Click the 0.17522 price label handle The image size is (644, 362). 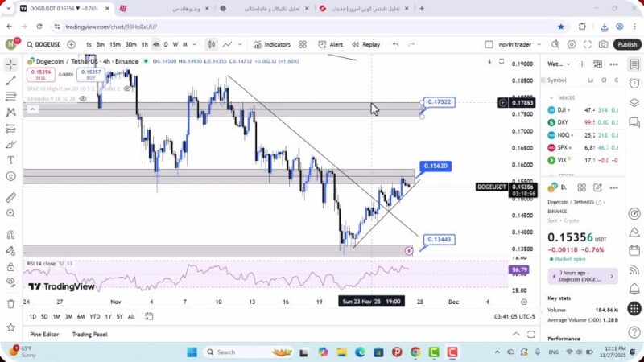coord(440,102)
